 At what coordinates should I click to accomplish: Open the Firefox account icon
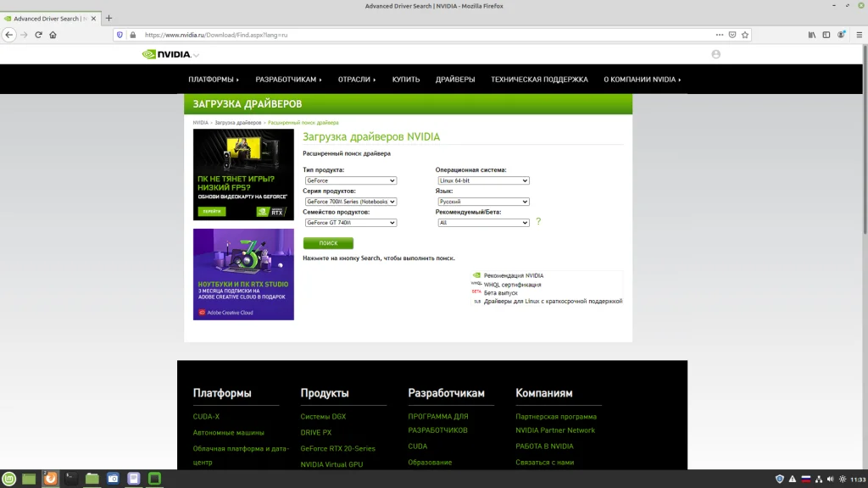point(842,35)
